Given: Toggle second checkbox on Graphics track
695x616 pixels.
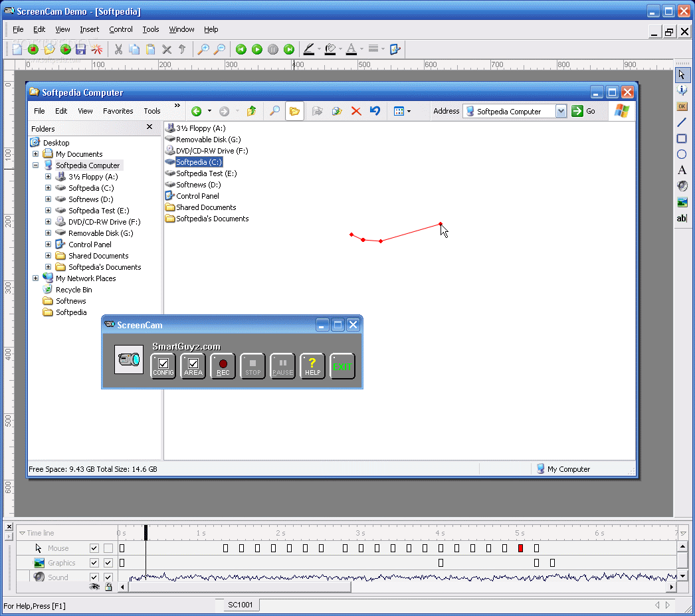Looking at the screenshot, I should click(x=108, y=563).
